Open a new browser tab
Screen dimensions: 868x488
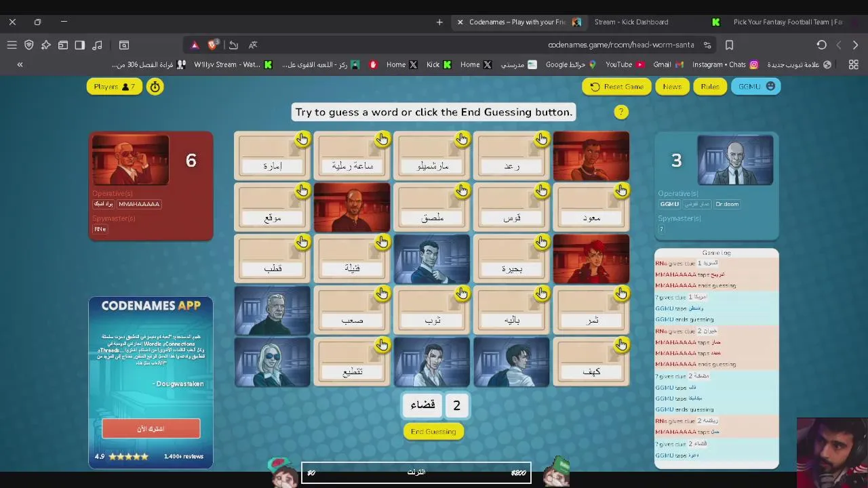pyautogui.click(x=439, y=22)
